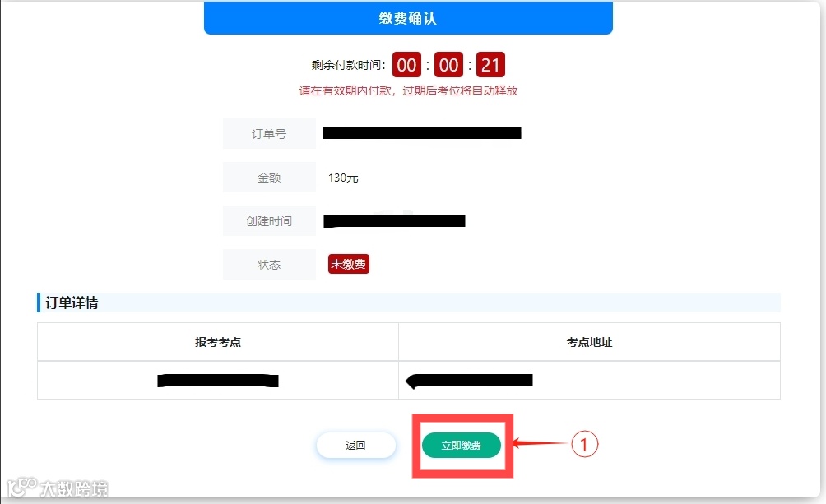Click the countdown seconds box showing 21
This screenshot has width=826, height=504.
coord(490,65)
